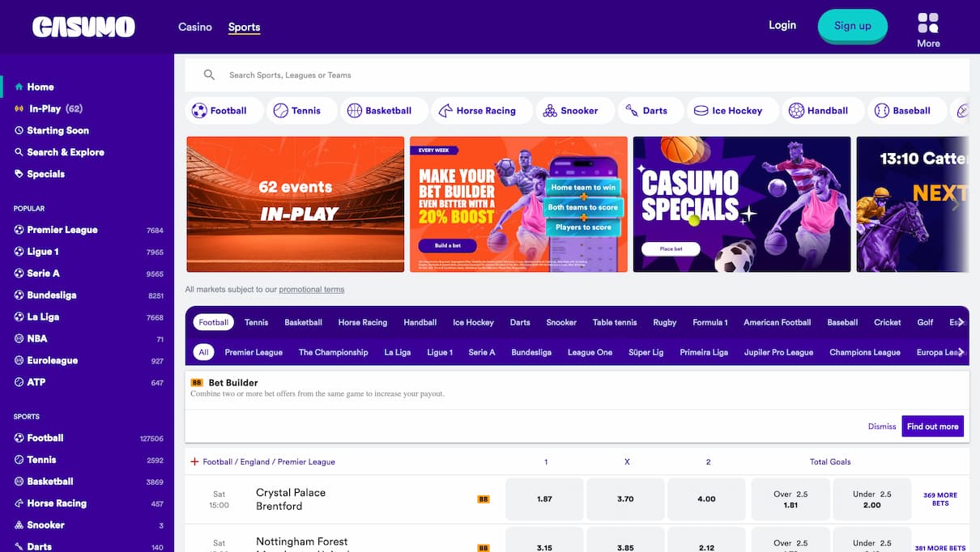Expand the sport tabs with right chevron

click(x=961, y=322)
